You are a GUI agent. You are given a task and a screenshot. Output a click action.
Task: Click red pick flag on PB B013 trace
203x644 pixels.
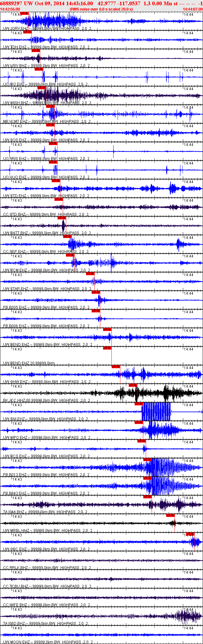[147, 460]
